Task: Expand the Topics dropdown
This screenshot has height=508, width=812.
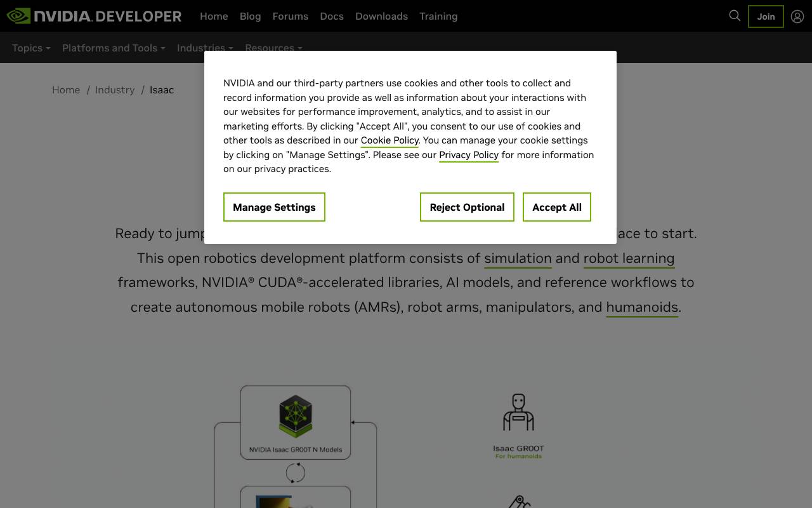Action: [x=31, y=48]
